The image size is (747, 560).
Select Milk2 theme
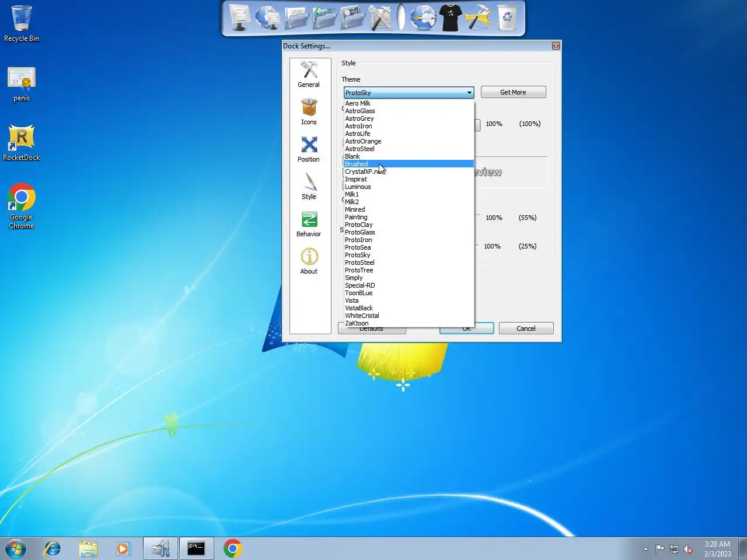point(409,202)
